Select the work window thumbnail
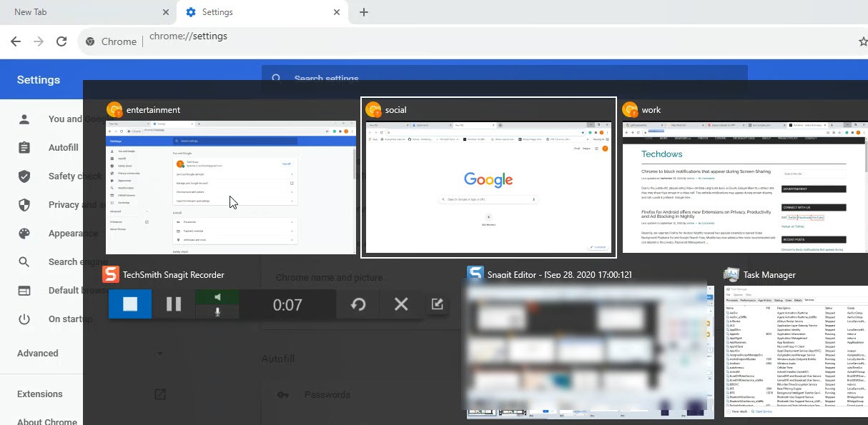This screenshot has height=425, width=868. tap(745, 187)
